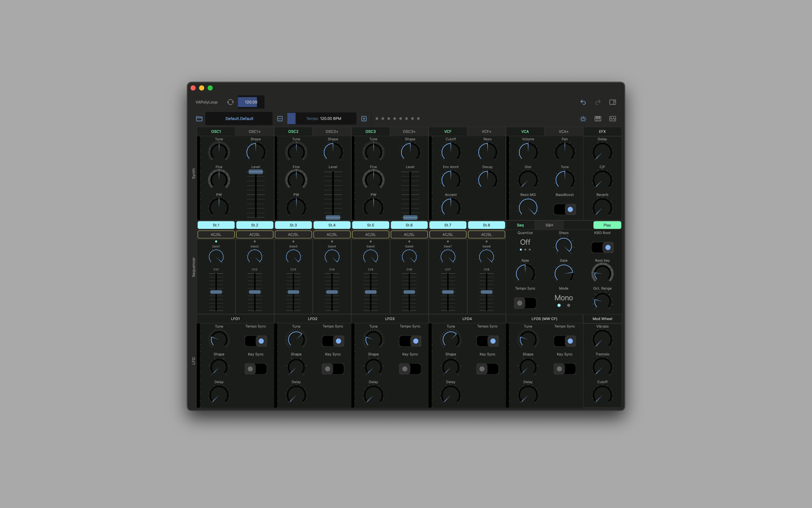Toggle LFO4 Tempo Sync switch
The width and height of the screenshot is (812, 508).
[487, 341]
